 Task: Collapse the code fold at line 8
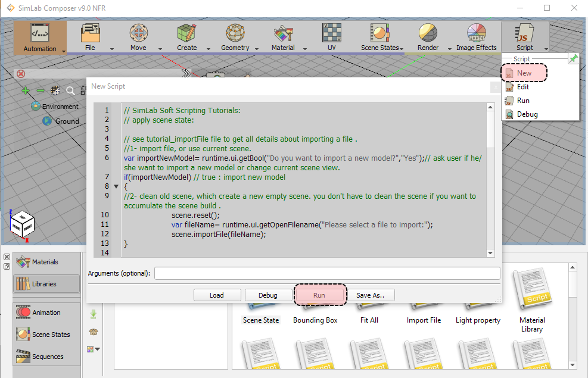click(x=116, y=186)
